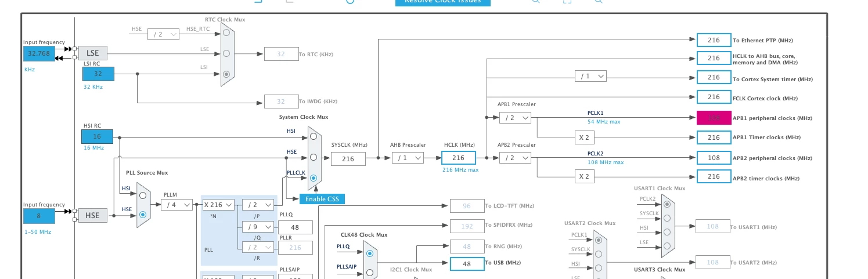Screen dimensions: 868x279
Task: Expand the APB1 Prescaler dropdown
Action: (515, 118)
